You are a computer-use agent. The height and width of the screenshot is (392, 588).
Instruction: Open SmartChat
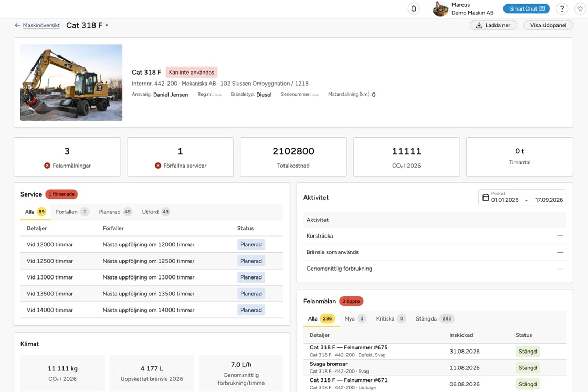point(527,8)
